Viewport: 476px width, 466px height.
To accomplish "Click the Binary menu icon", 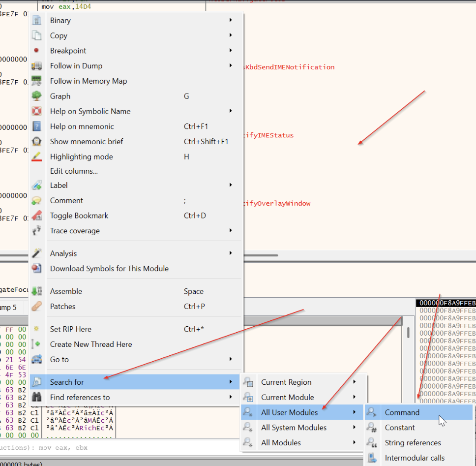I will [x=36, y=21].
